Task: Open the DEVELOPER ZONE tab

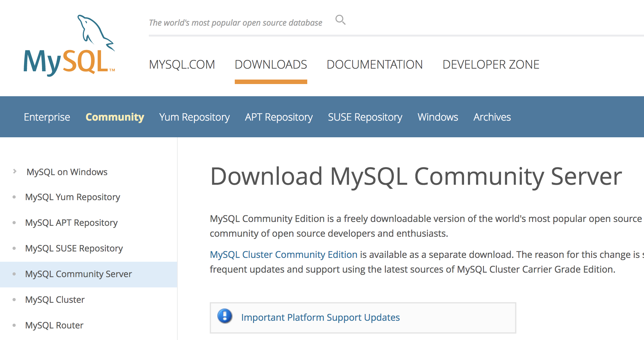Action: pos(491,64)
